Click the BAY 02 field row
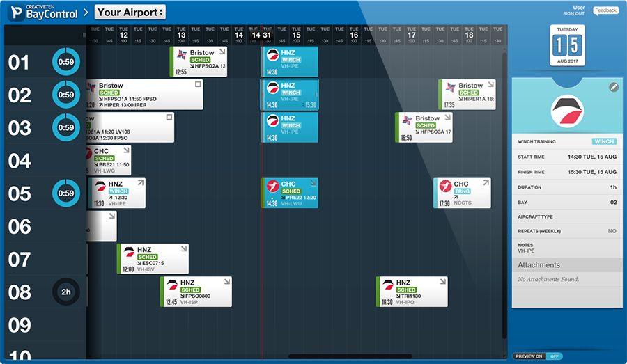The height and width of the screenshot is (364, 627). pos(567,202)
